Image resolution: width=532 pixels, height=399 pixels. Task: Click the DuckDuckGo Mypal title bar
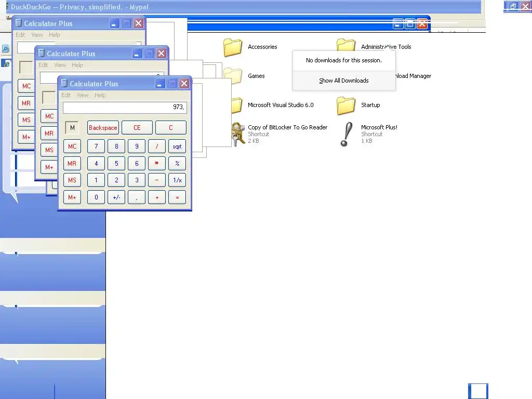click(243, 7)
